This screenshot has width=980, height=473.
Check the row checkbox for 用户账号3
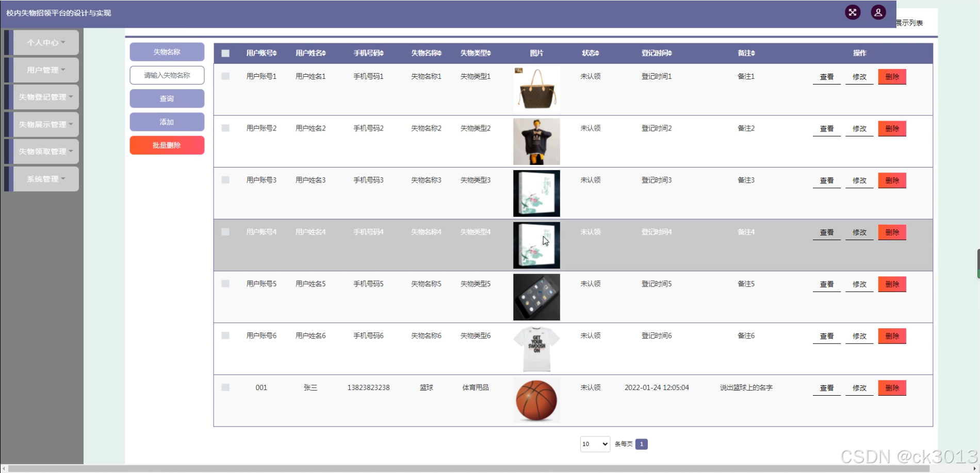(x=225, y=180)
